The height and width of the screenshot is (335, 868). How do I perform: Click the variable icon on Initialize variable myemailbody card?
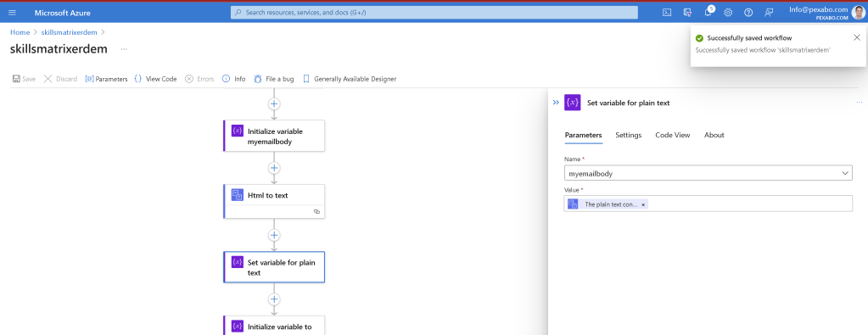pos(238,131)
